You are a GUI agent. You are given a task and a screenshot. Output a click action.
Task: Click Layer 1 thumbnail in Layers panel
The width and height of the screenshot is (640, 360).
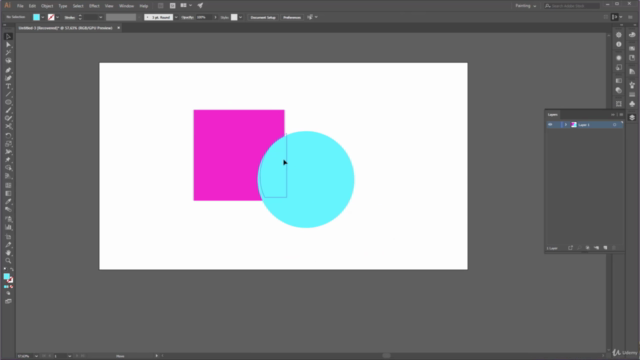coord(573,124)
